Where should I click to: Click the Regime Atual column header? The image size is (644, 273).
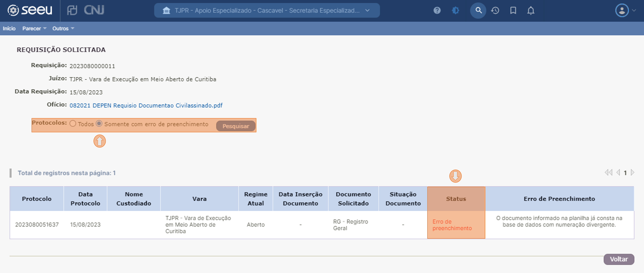click(255, 199)
